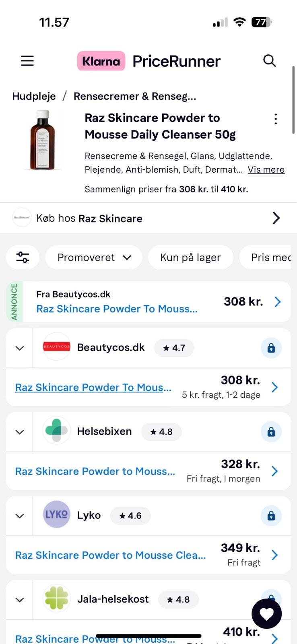The height and width of the screenshot is (644, 297).
Task: Toggle the Kun på lager filter
Action: click(x=190, y=258)
